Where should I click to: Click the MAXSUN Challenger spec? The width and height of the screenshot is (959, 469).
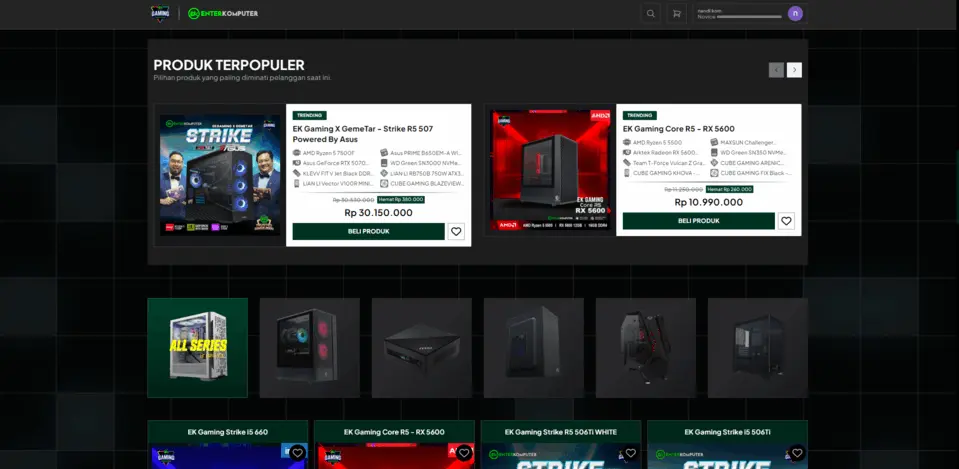(x=744, y=142)
